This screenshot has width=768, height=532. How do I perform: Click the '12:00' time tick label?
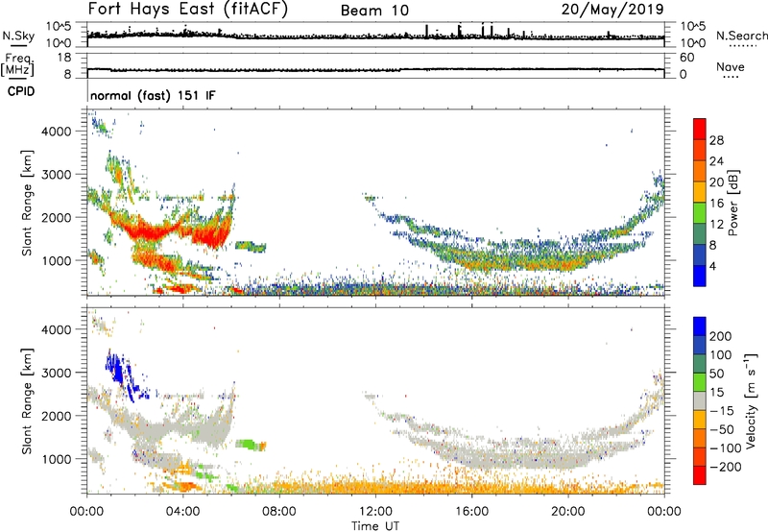tap(375, 512)
